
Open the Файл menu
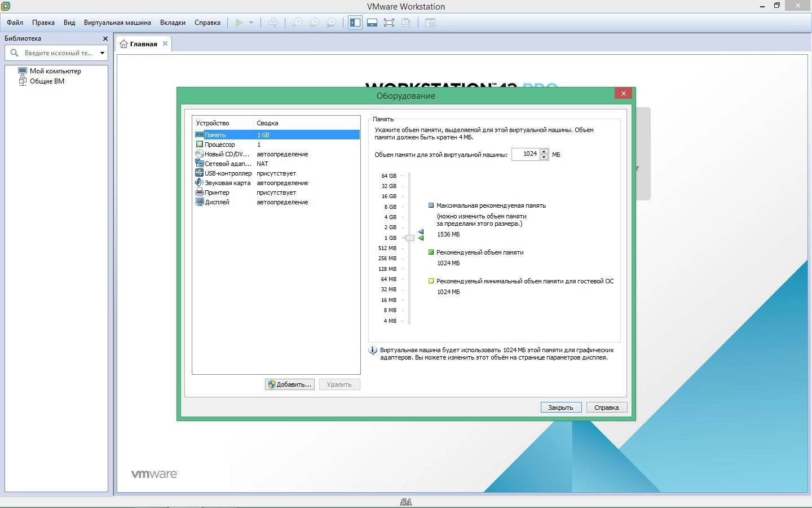[15, 23]
